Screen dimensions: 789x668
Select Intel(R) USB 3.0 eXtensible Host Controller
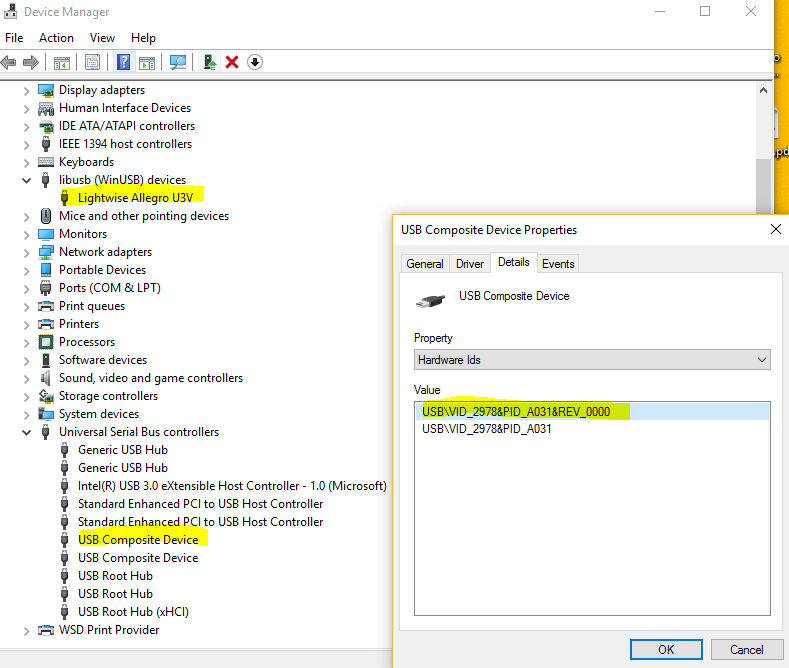[x=232, y=486]
